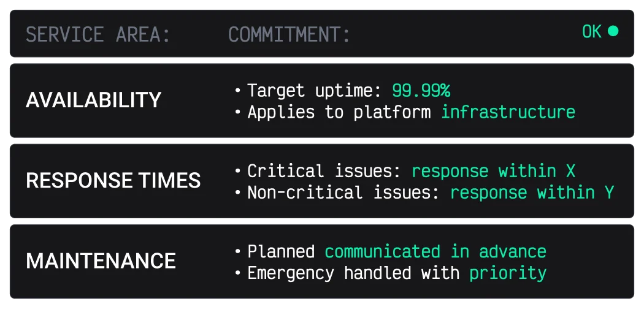Click the word "Planned" under Maintenance
Image resolution: width=644 pixels, height=309 pixels.
(x=281, y=251)
